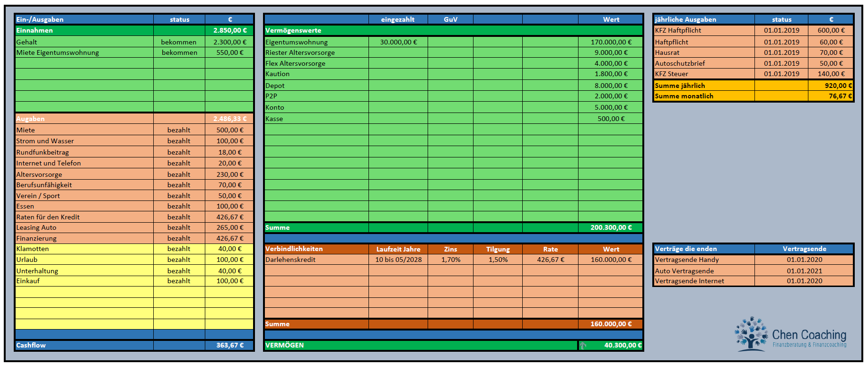Select the "Raten für den Kredit" cell
Screen dimensions: 868x365
coord(84,217)
